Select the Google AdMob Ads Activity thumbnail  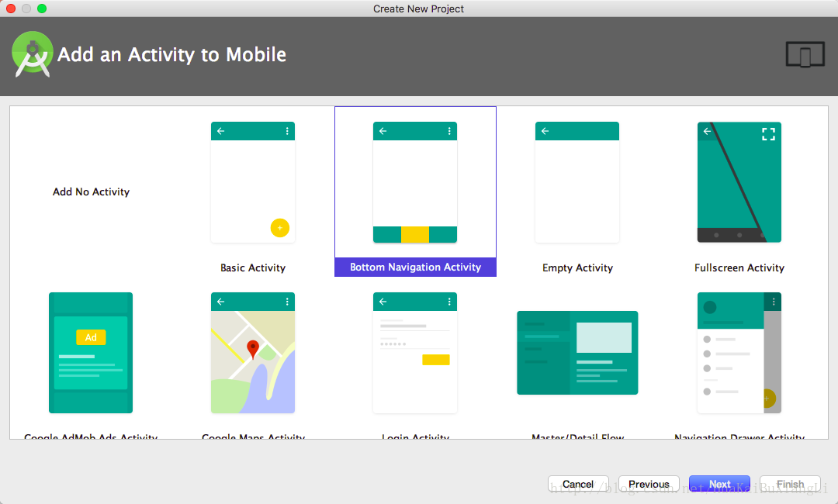91,352
